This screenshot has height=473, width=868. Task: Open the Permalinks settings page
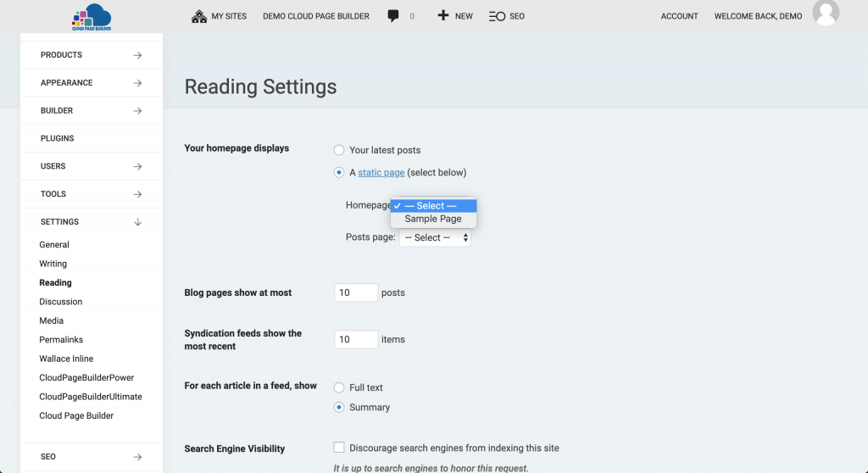[x=61, y=340]
